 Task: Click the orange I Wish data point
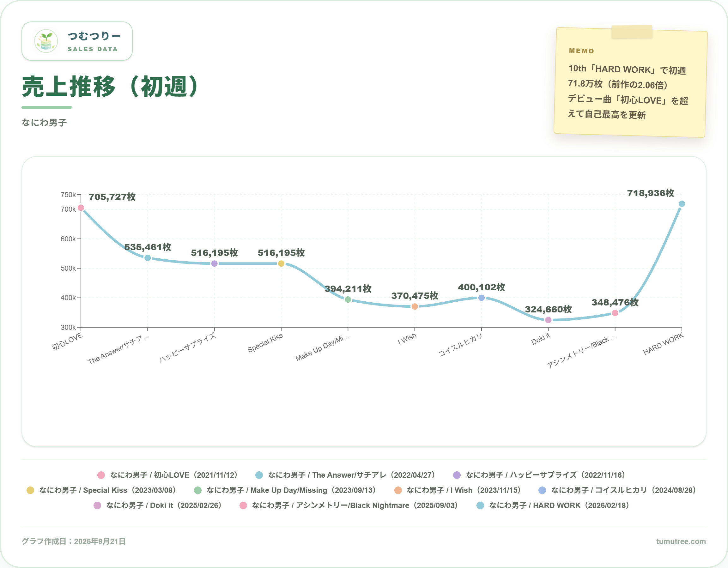tap(415, 307)
